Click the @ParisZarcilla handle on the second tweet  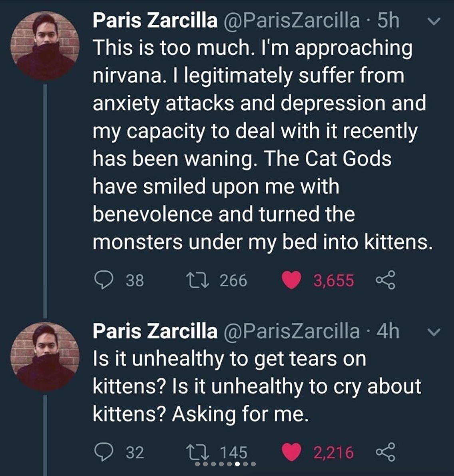pos(291,332)
